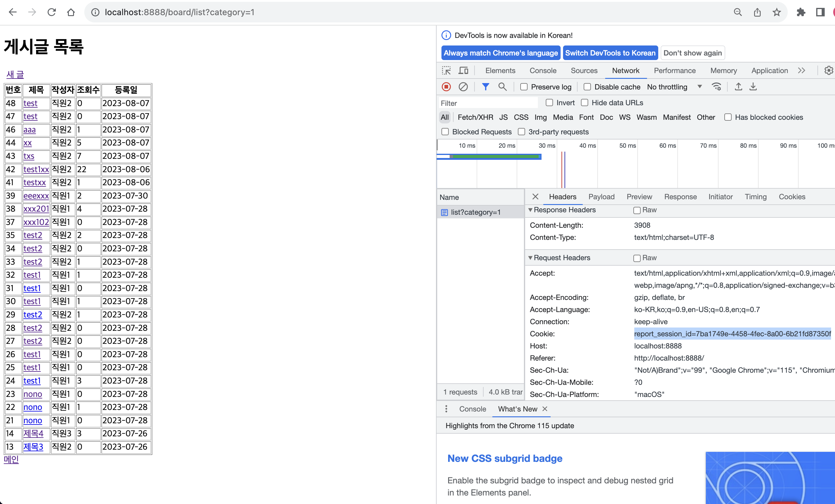Toggle the network filter funnel icon
This screenshot has height=504, width=835.
[485, 87]
